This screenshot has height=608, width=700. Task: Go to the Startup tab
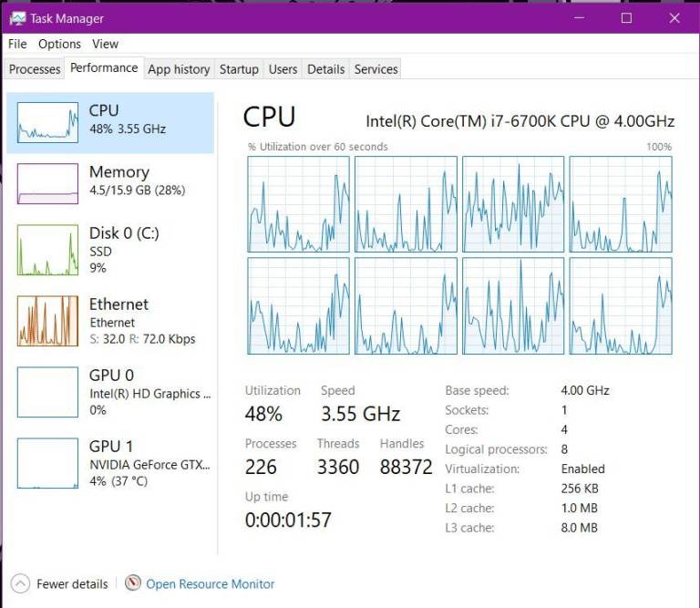tap(239, 69)
